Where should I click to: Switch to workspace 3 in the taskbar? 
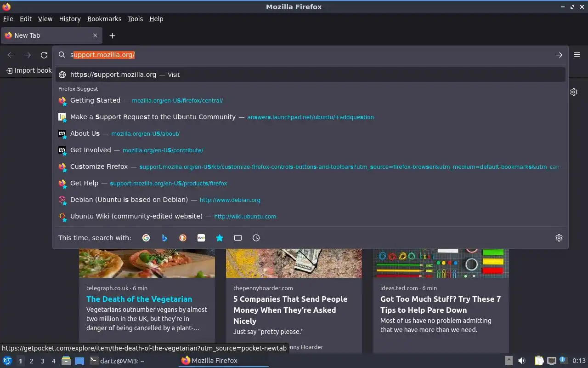42,361
